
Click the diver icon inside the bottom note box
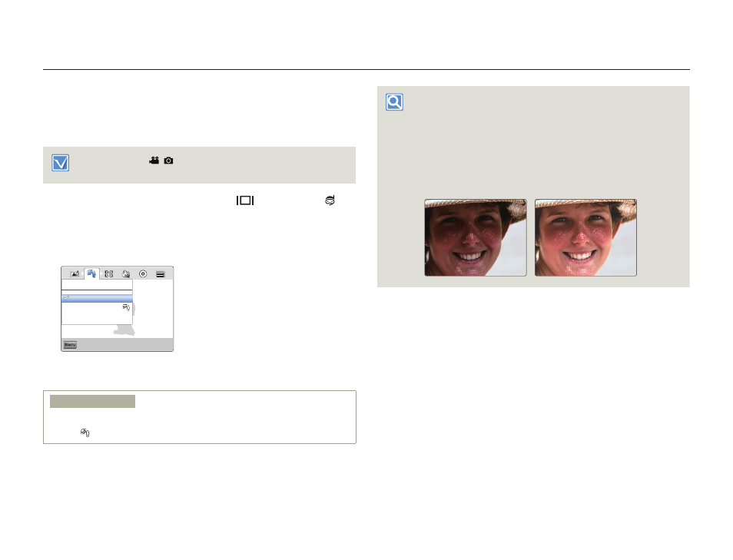coord(85,432)
